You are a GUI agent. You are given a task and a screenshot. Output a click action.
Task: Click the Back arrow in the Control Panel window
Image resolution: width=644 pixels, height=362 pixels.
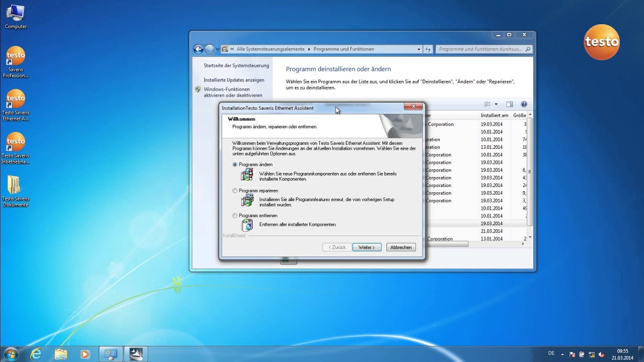point(198,49)
